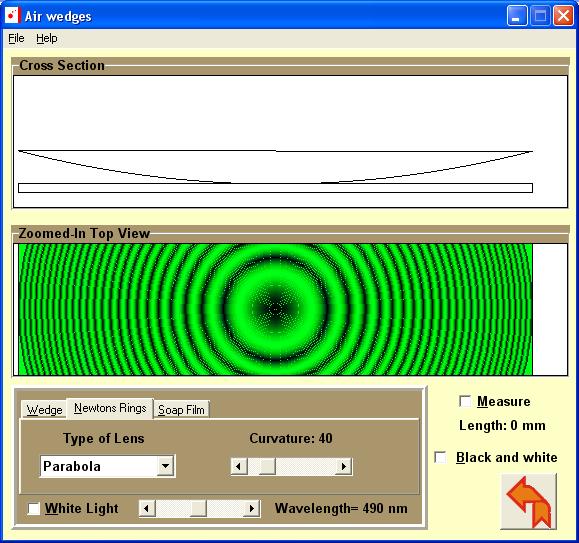Screen dimensions: 579x543
Task: Minimize the Air wedges window
Action: pos(517,16)
